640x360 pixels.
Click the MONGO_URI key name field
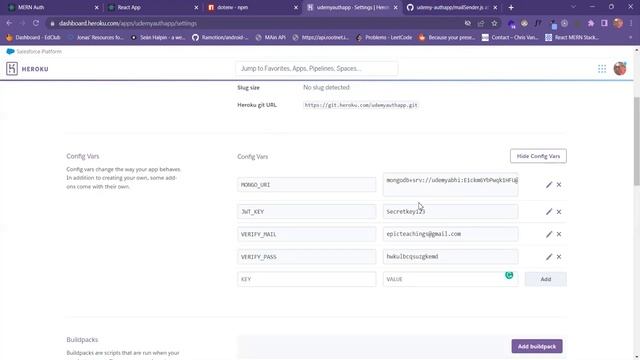[307, 184]
